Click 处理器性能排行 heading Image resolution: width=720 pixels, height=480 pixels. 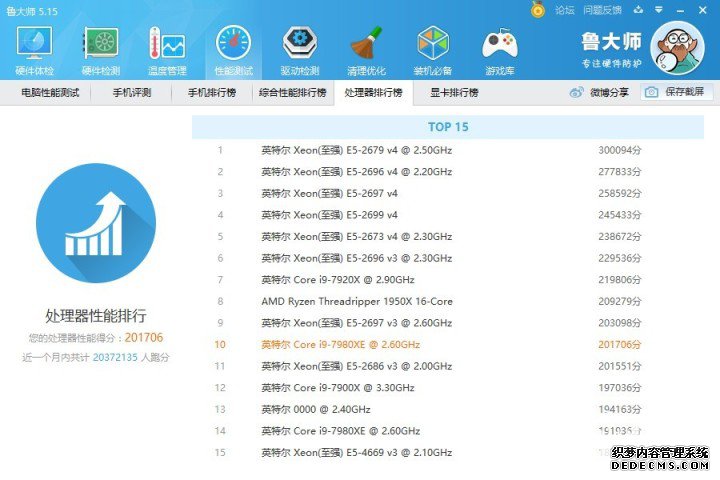tap(96, 316)
